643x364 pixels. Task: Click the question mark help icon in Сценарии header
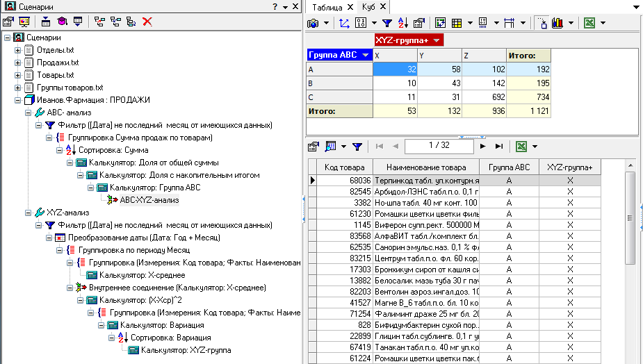point(275,6)
